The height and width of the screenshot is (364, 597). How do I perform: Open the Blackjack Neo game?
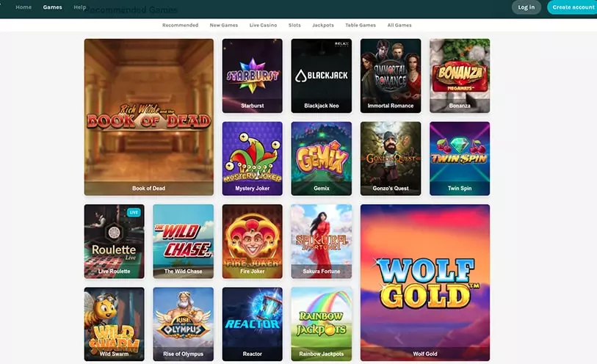point(322,76)
